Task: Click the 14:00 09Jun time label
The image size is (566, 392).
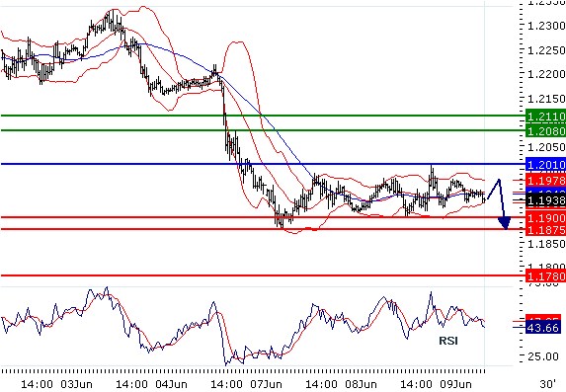Action: [x=436, y=384]
